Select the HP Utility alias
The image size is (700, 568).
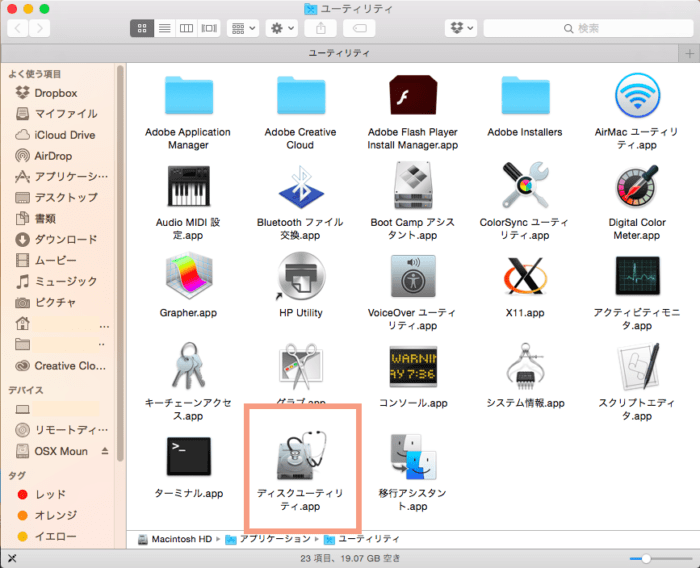pyautogui.click(x=301, y=276)
